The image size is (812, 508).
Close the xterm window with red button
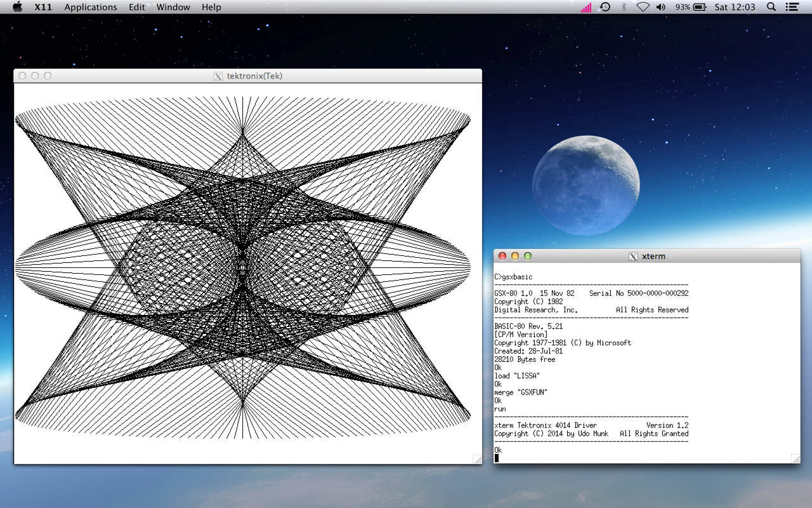tap(502, 256)
